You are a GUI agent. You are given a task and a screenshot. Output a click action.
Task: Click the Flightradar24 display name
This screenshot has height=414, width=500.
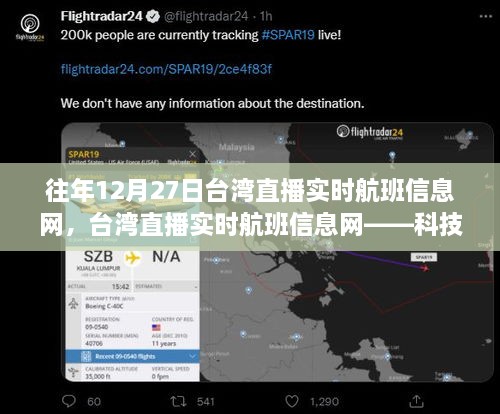102,16
